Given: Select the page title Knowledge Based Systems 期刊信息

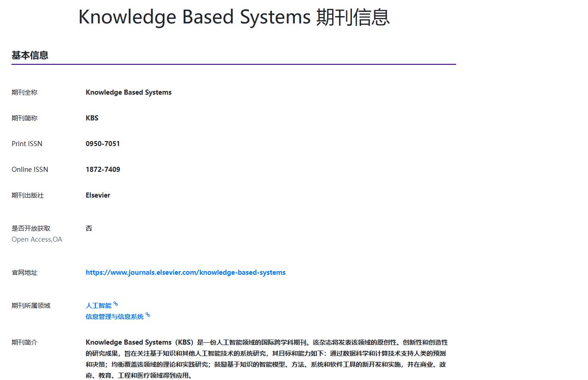Looking at the screenshot, I should [x=234, y=17].
